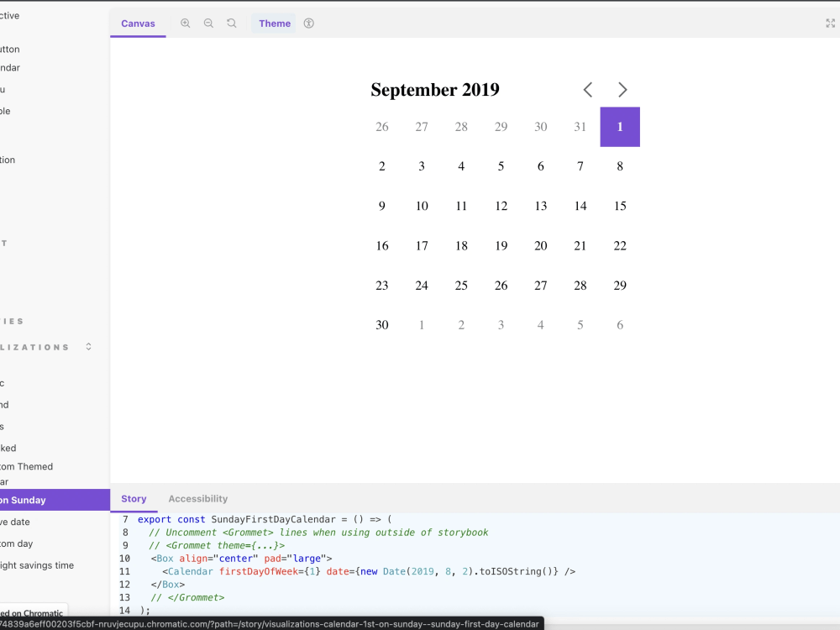Screen dimensions: 840x630
Task: Click the September 2019 heading
Action: click(x=435, y=90)
